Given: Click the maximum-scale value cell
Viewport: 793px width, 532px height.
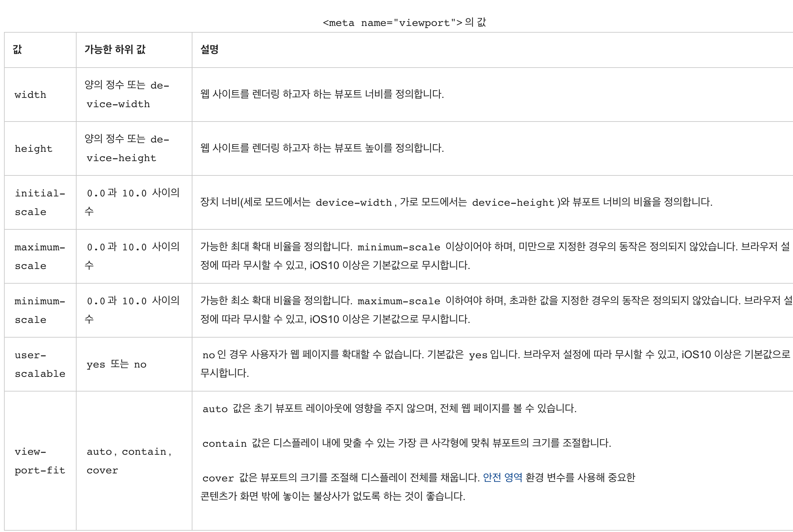Looking at the screenshot, I should 40,256.
